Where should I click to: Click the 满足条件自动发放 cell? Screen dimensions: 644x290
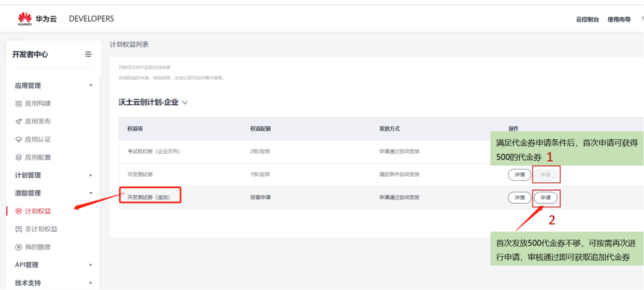400,174
